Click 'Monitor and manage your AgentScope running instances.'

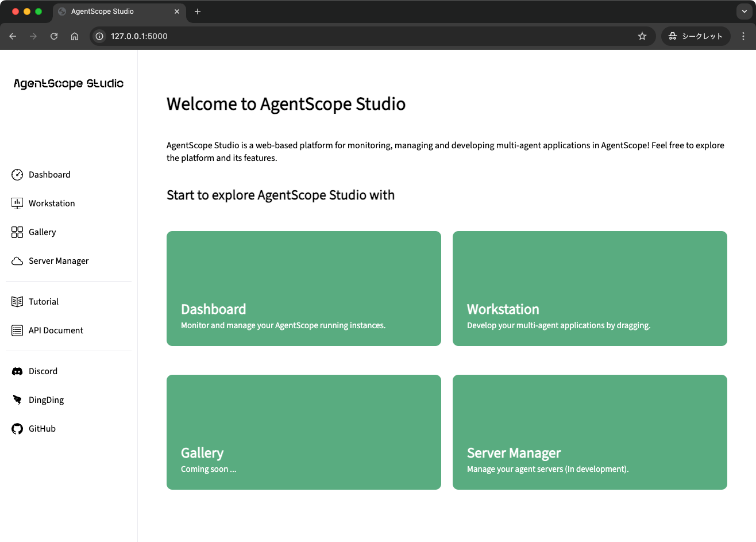point(283,326)
